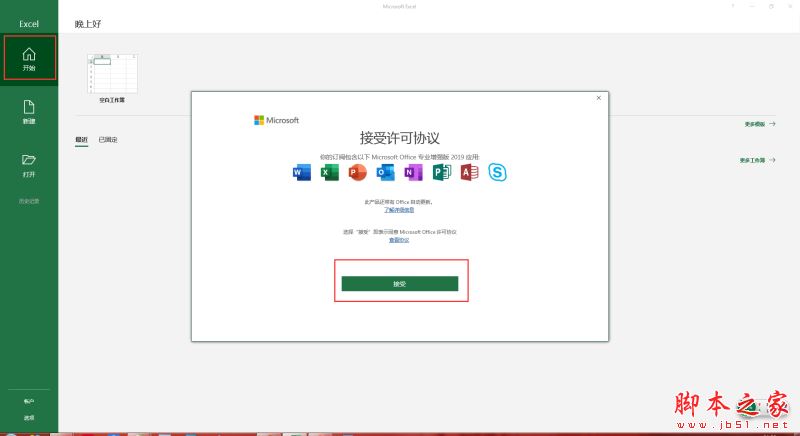Select 历史记录 history in the sidebar

click(29, 201)
